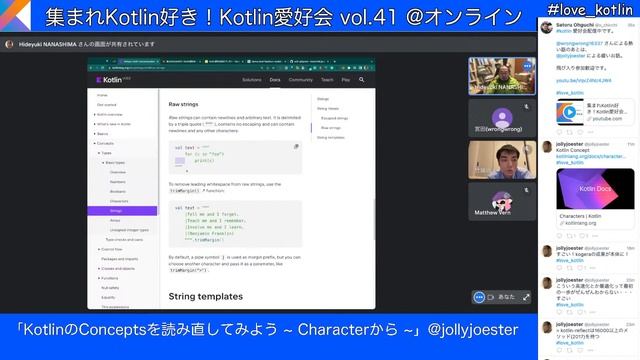Open Null safety in sidebar
This screenshot has width=640, height=360.
[110, 288]
